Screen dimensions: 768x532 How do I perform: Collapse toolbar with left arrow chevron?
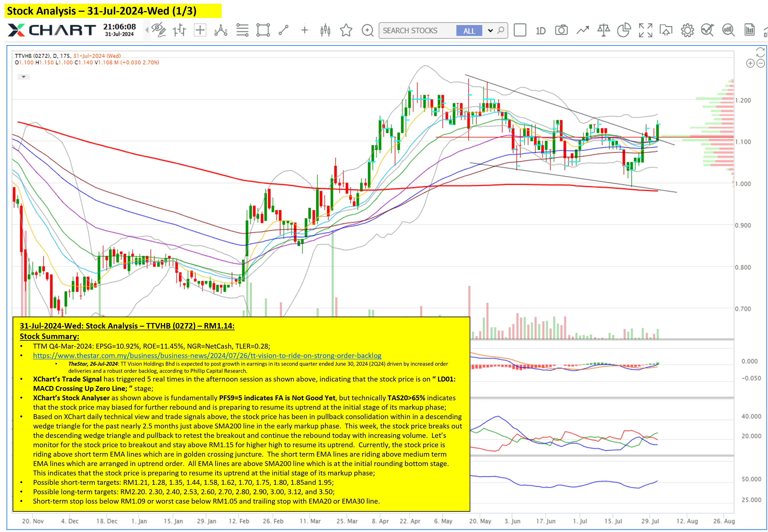[x=147, y=30]
